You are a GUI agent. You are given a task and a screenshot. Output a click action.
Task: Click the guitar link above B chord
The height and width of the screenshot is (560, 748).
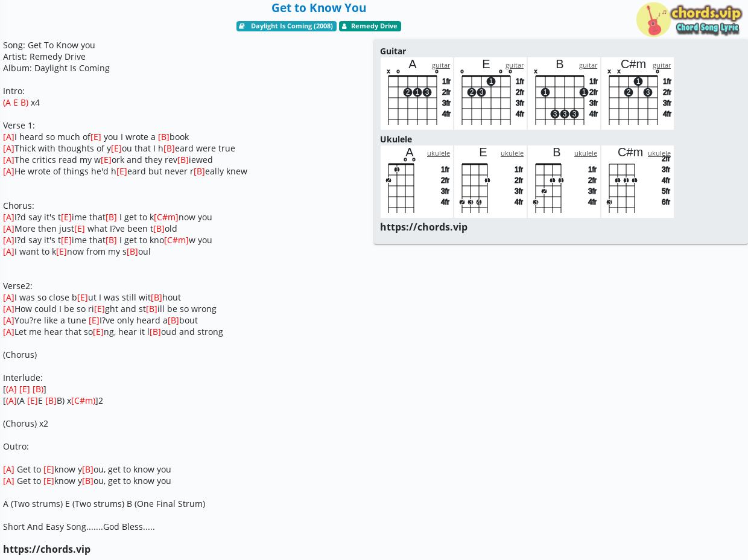(x=588, y=65)
